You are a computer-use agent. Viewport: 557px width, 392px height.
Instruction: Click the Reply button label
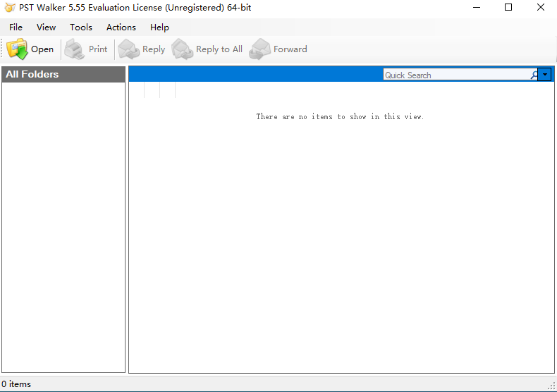coord(154,49)
